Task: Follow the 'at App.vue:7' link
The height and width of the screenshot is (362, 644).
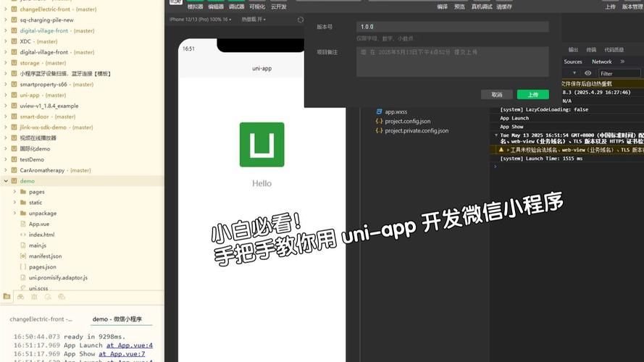Action: (x=122, y=354)
